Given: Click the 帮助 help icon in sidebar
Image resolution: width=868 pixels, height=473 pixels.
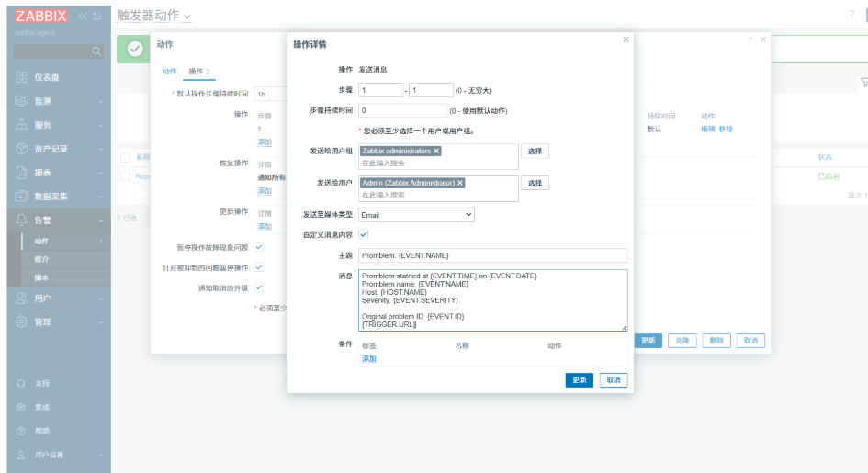Looking at the screenshot, I should coord(21,431).
